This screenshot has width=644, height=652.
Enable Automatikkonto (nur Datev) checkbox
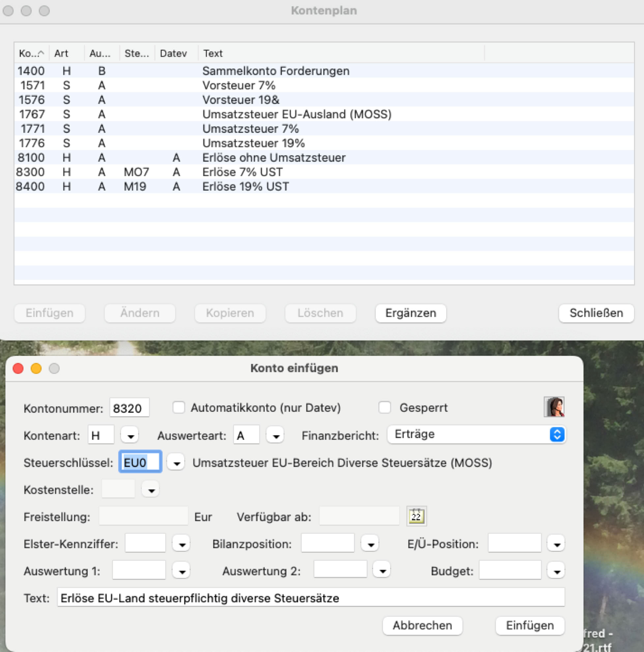tap(178, 407)
